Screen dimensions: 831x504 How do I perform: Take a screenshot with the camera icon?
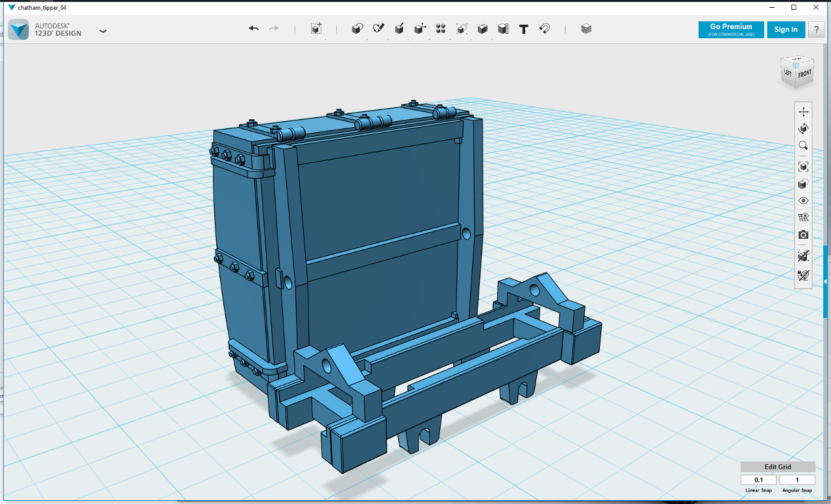[x=804, y=235]
